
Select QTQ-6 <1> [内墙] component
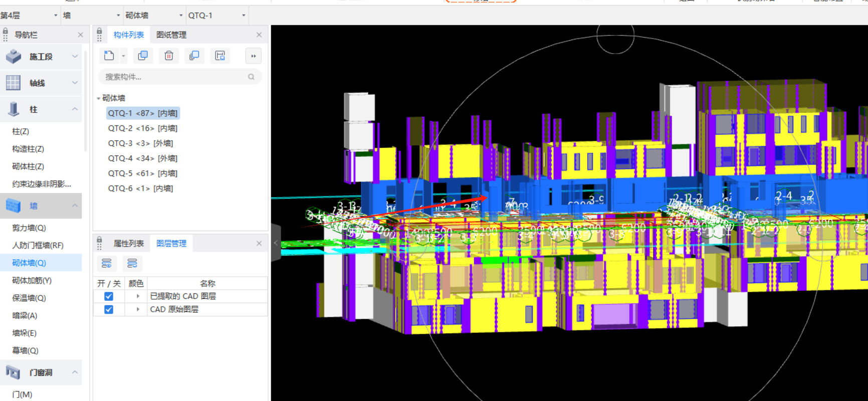tap(140, 188)
